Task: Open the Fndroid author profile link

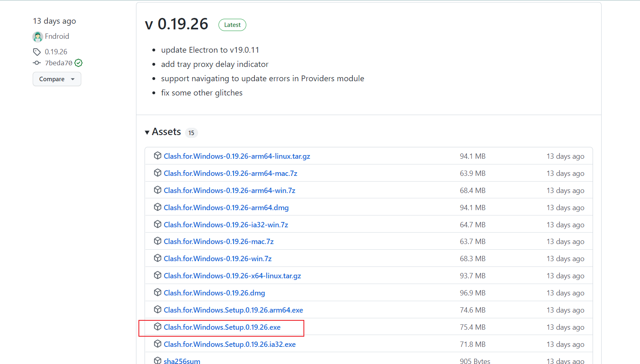Action: 57,36
